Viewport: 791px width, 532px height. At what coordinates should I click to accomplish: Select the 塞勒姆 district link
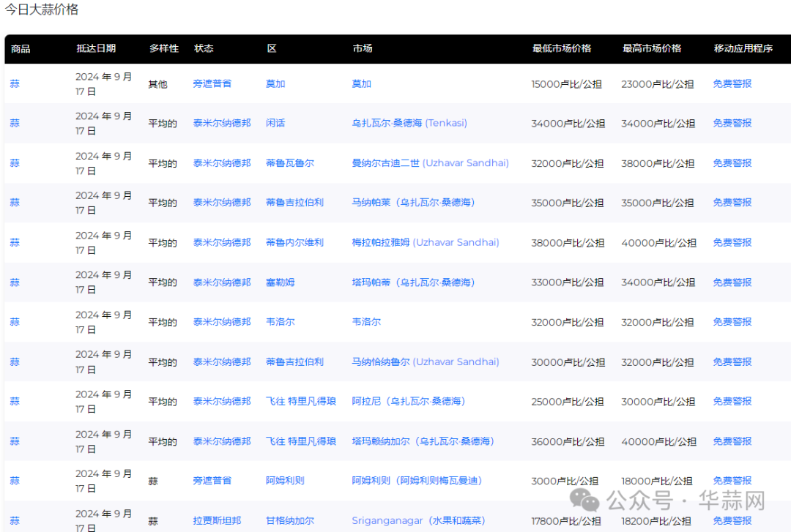(280, 282)
